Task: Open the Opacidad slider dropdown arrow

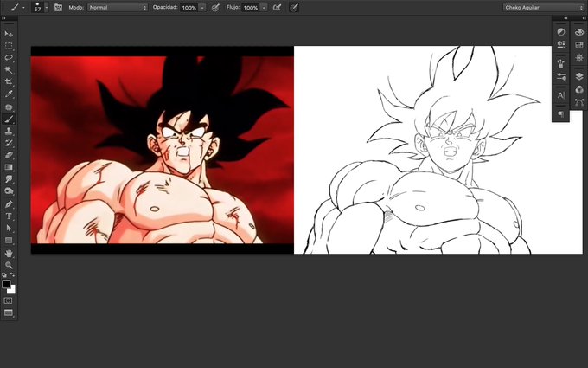Action: 202,8
